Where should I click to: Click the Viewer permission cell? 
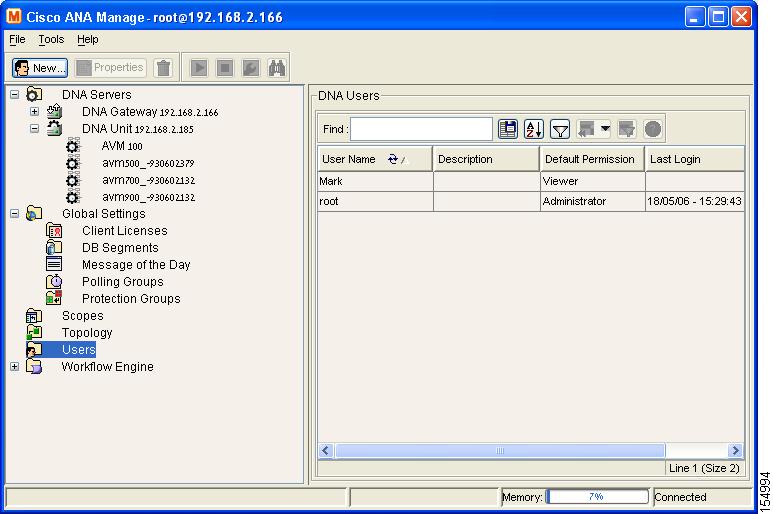[593, 181]
